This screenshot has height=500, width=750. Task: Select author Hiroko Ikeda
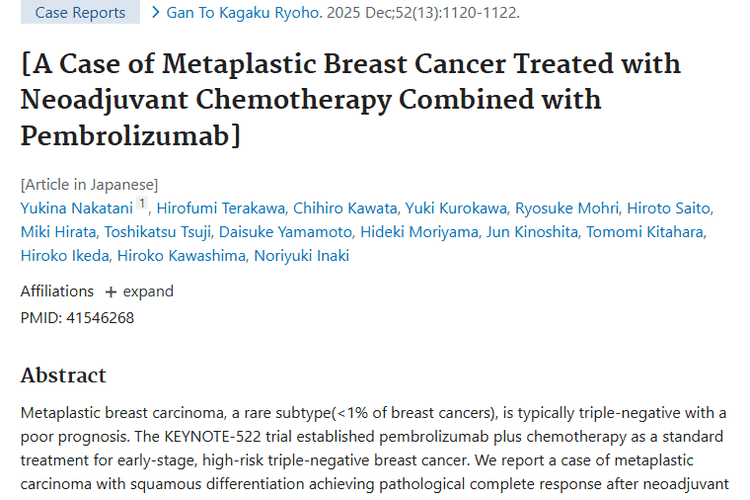[x=64, y=256]
